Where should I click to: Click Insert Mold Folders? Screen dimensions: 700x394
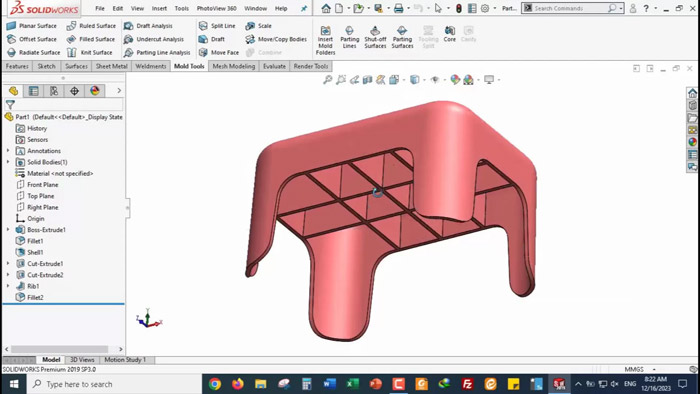[x=325, y=40]
